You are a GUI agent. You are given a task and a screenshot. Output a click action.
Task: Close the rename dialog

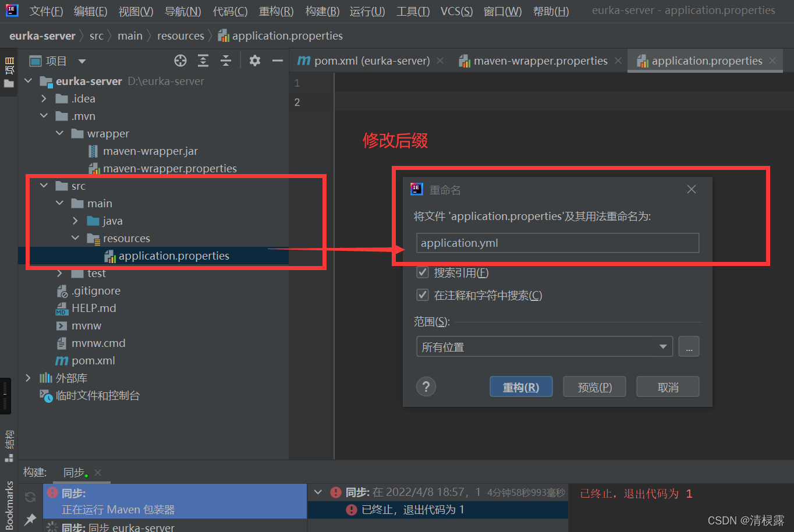point(692,189)
